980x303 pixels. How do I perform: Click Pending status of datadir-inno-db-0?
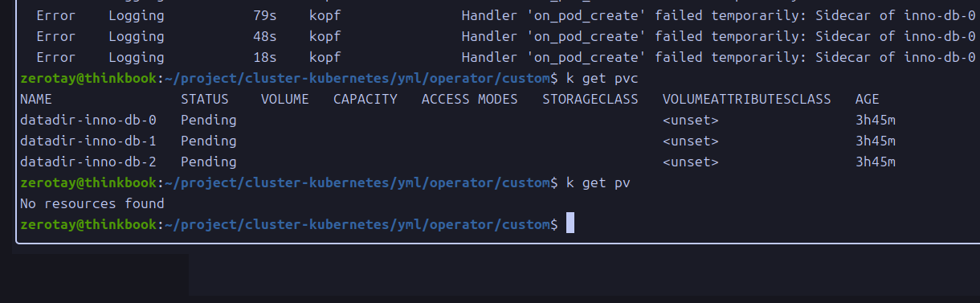209,120
